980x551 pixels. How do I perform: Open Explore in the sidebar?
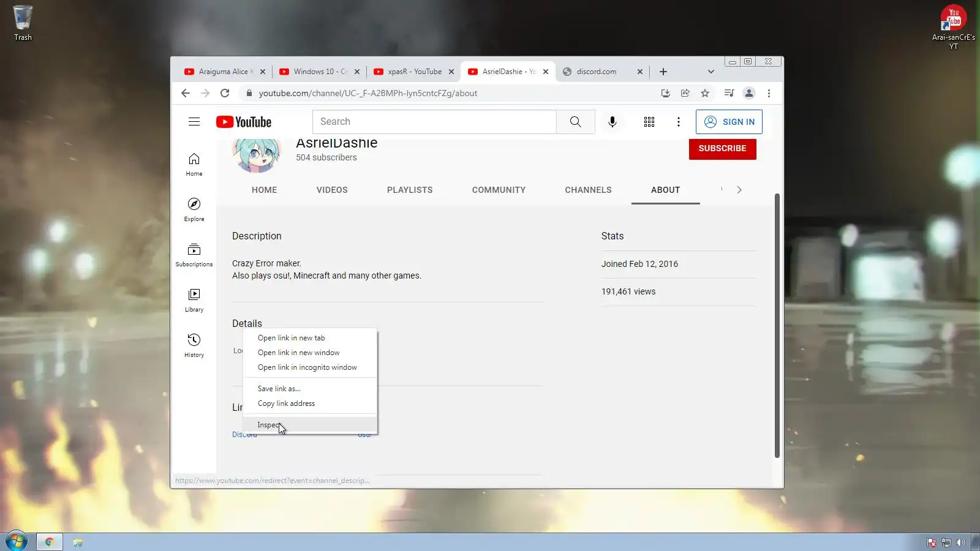[194, 210]
